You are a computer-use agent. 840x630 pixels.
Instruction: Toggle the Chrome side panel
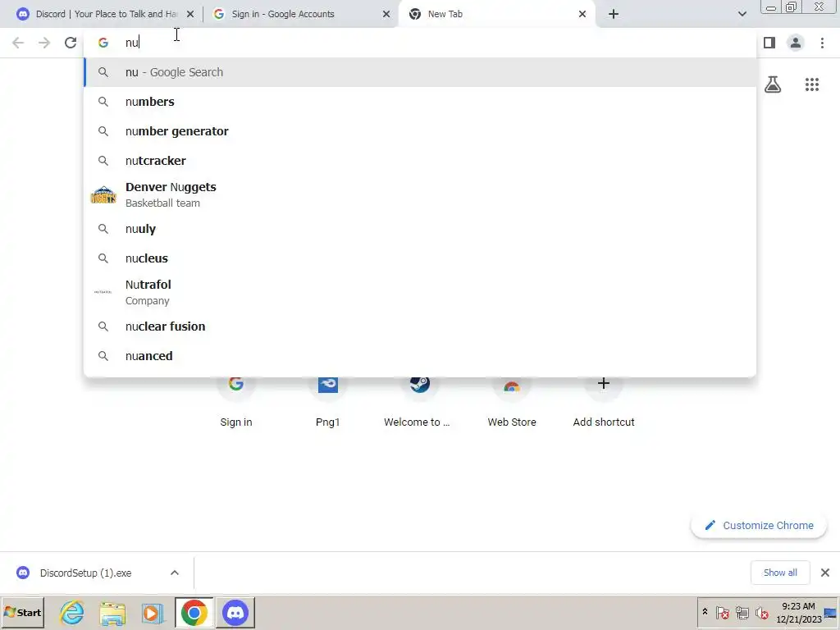pos(769,43)
